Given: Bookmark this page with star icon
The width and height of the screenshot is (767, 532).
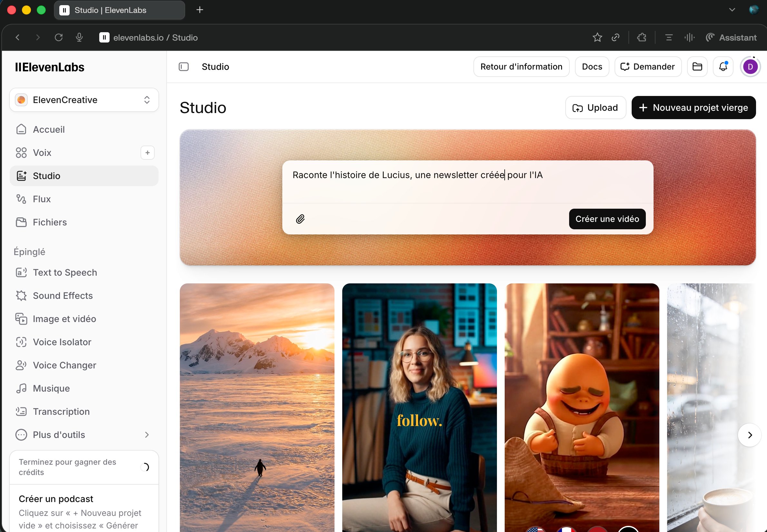Looking at the screenshot, I should coord(597,38).
